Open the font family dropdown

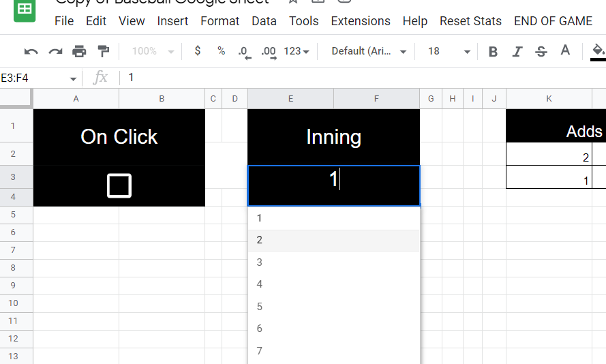(369, 51)
